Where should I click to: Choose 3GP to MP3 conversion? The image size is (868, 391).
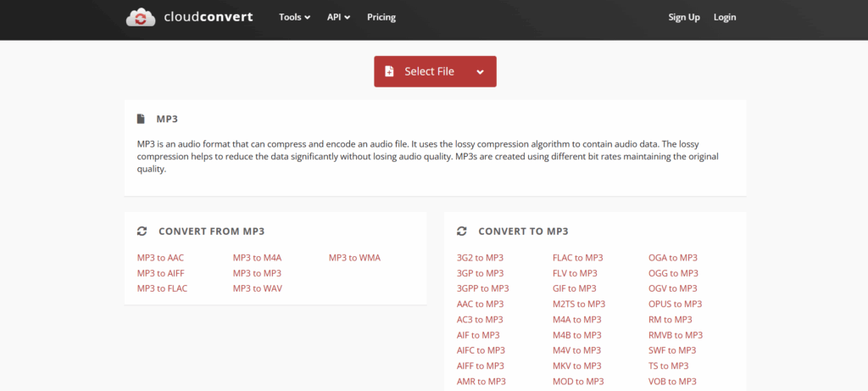481,273
